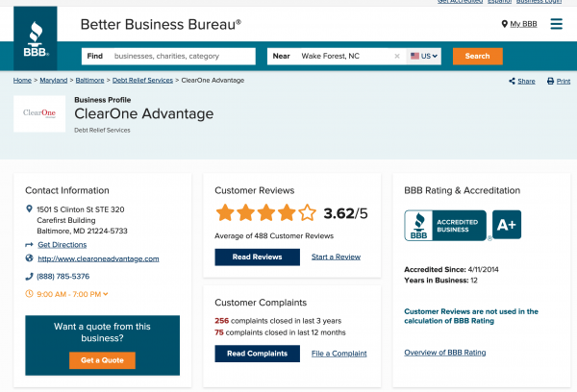This screenshot has height=392, width=577.
Task: Click Average of 488 Customer Reviews text
Action: pyautogui.click(x=274, y=235)
